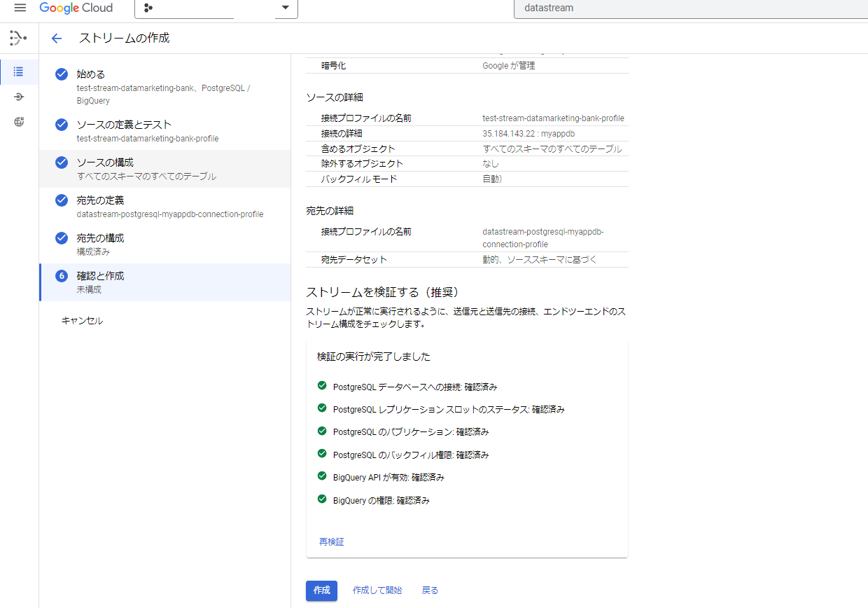This screenshot has width=868, height=608.
Task: Click the checkmark icon beside ソースの構成
Action: coord(62,163)
